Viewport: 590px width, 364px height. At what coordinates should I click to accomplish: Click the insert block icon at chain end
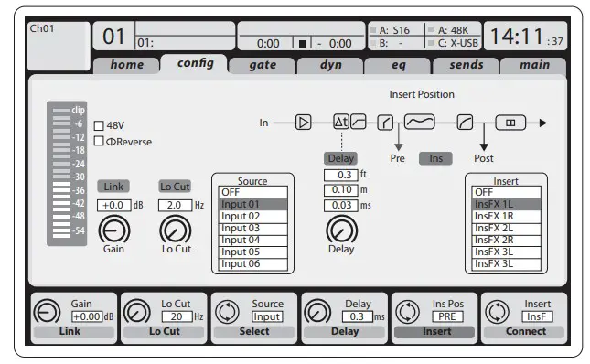510,123
